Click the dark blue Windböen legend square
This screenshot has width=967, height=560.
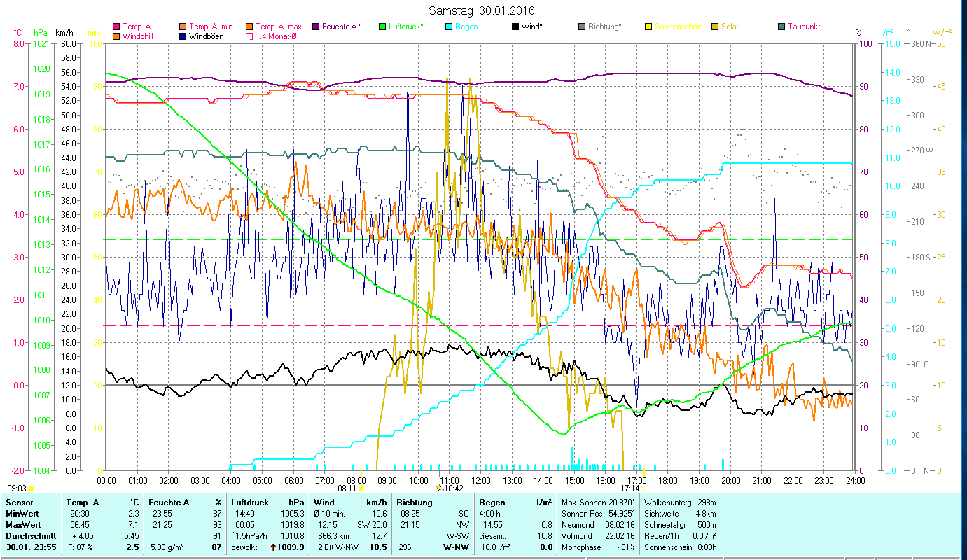183,36
